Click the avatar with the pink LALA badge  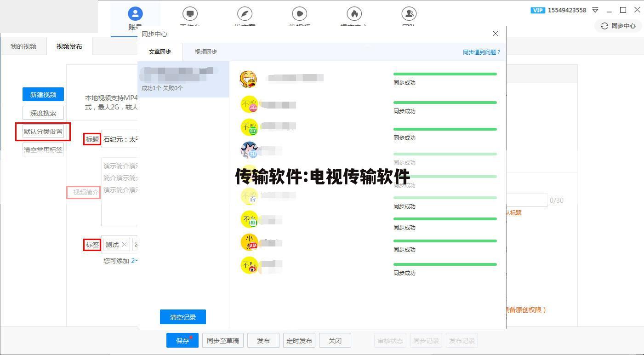coord(250,104)
